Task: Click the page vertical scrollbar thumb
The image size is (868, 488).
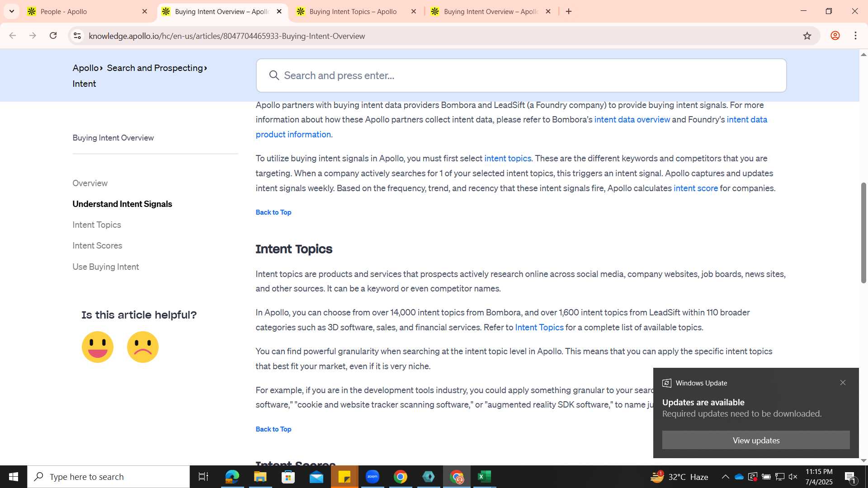Action: pos(863,233)
